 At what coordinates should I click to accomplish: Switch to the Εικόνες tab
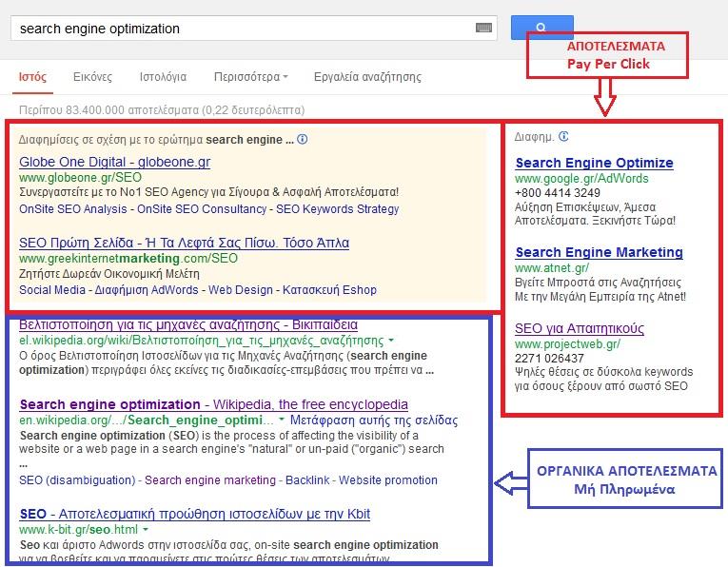[x=92, y=76]
